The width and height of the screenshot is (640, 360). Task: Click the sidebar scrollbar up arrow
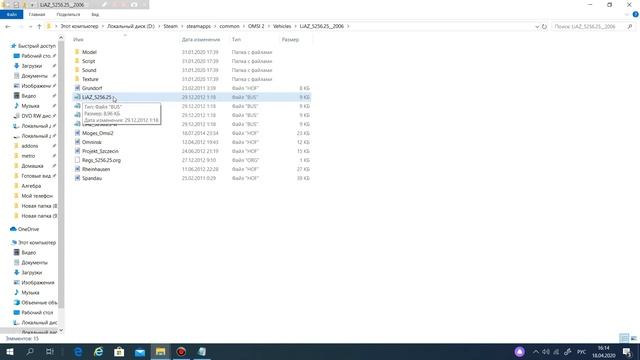pyautogui.click(x=61, y=38)
